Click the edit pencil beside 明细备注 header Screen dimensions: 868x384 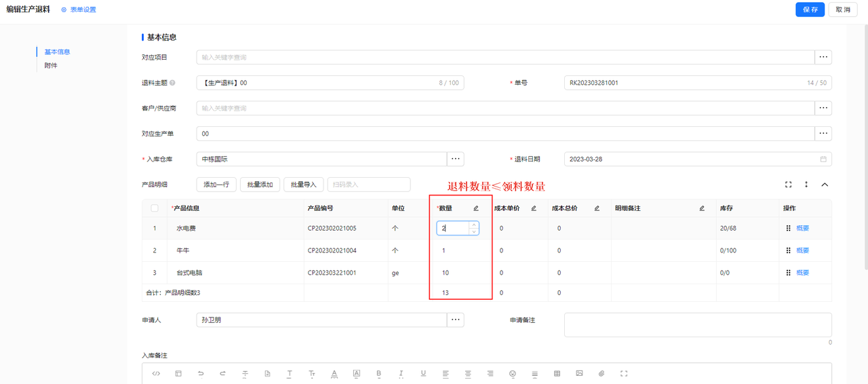coord(702,208)
